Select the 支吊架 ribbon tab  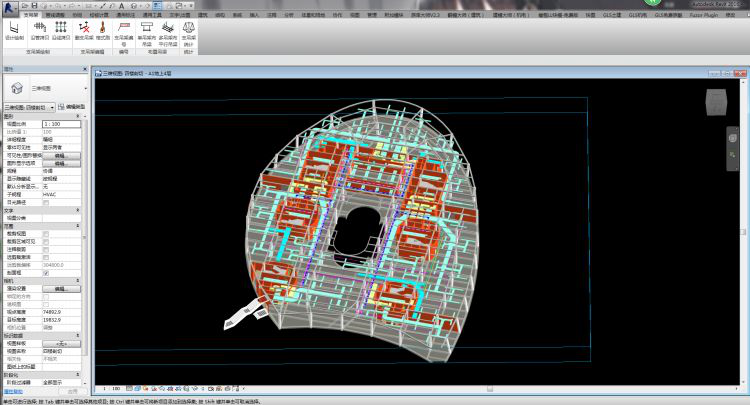(30, 16)
